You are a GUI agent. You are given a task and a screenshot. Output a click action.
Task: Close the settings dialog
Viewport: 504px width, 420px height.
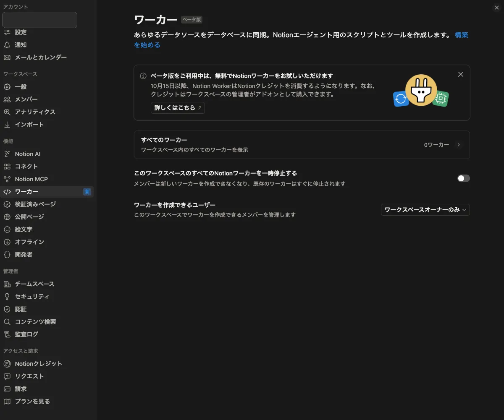pyautogui.click(x=497, y=7)
